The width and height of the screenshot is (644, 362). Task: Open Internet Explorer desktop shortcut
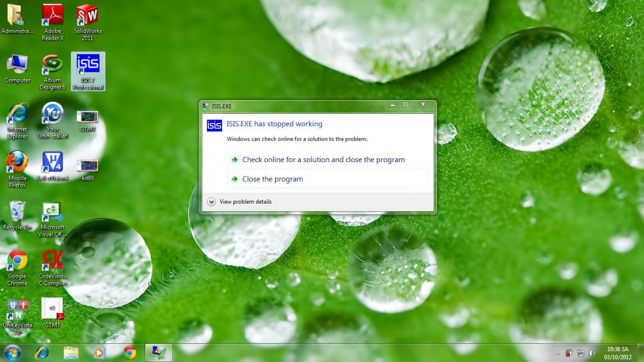[17, 121]
